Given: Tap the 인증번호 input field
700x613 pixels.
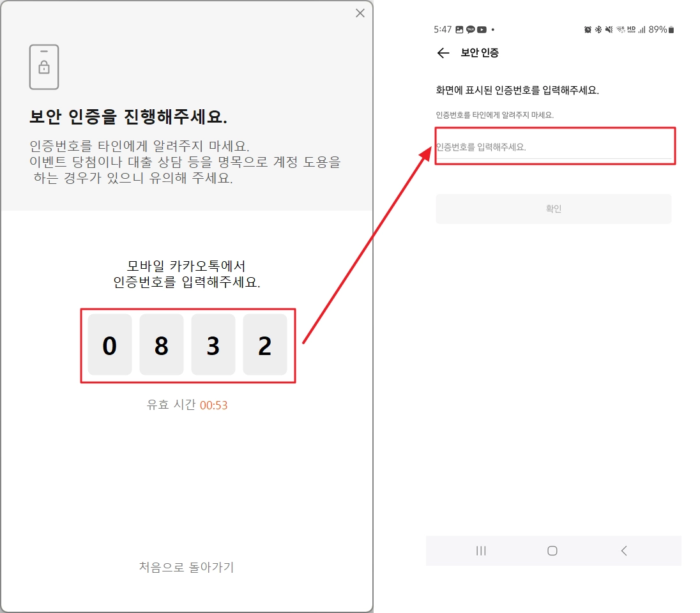Looking at the screenshot, I should point(553,147).
